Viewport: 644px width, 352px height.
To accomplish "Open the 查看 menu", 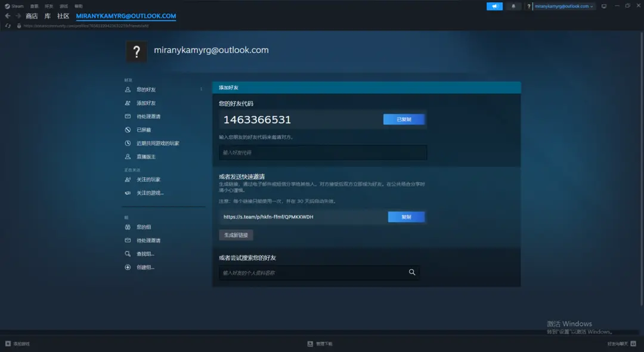I will tap(34, 6).
